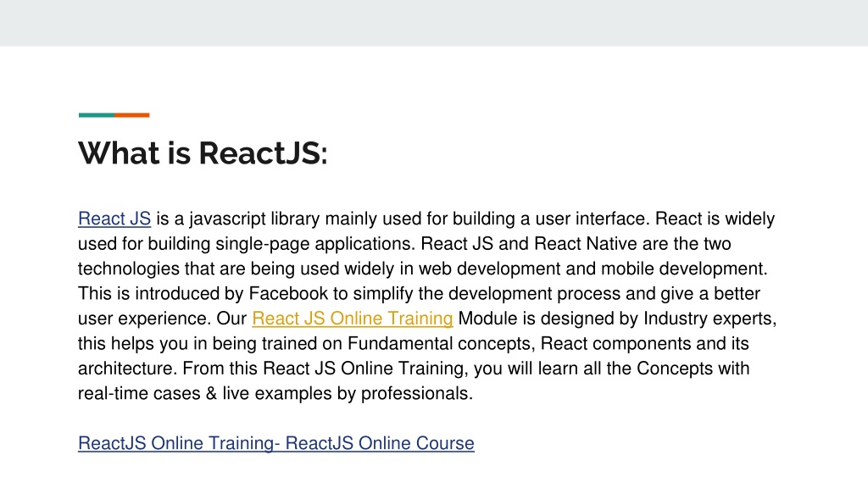Click the phrase 'React Native' in the text
Viewport: 868px width, 488px height.
(x=586, y=243)
